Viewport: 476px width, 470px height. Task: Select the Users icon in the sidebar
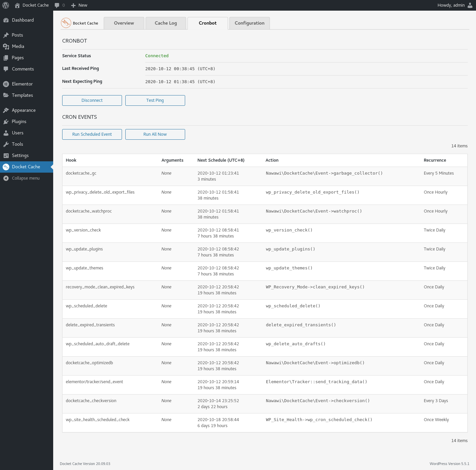click(6, 133)
